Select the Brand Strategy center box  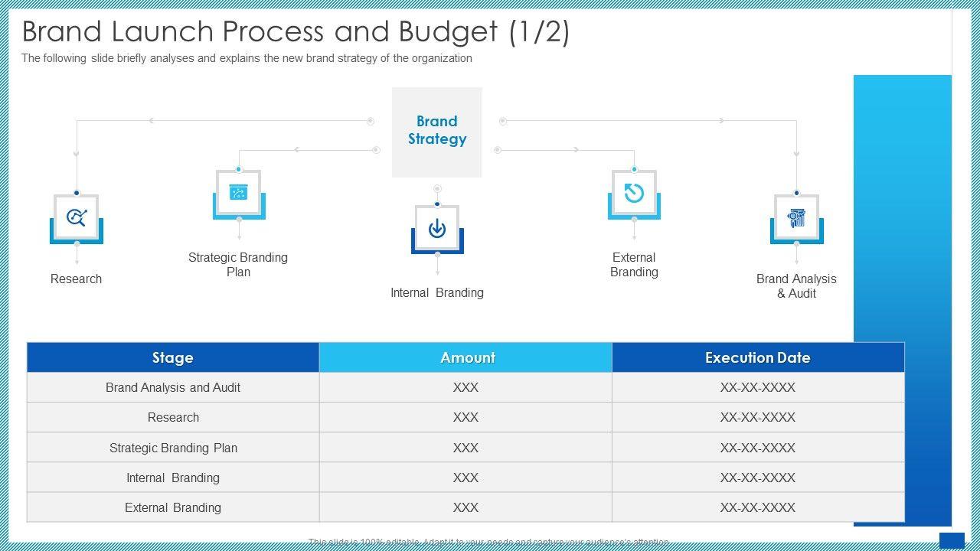(x=437, y=132)
